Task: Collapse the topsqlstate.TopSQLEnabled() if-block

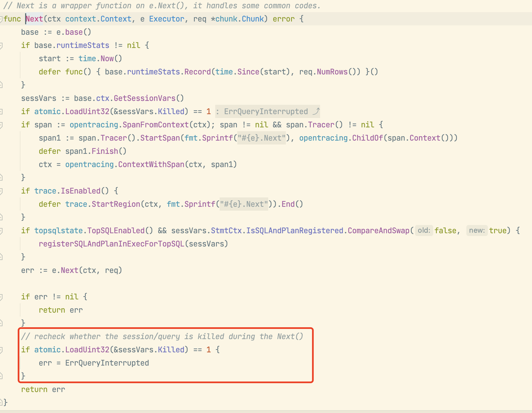Action: 1,231
